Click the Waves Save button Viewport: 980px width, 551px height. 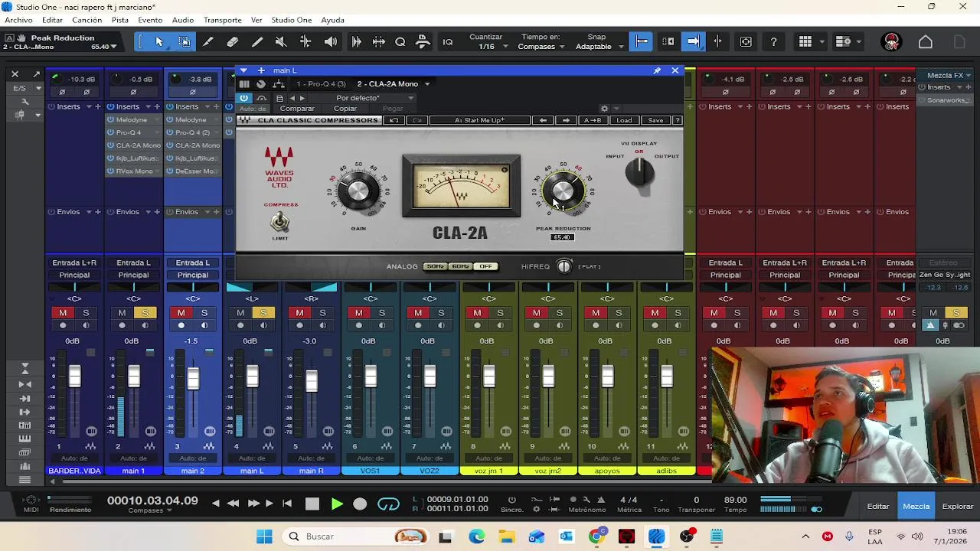pyautogui.click(x=656, y=120)
